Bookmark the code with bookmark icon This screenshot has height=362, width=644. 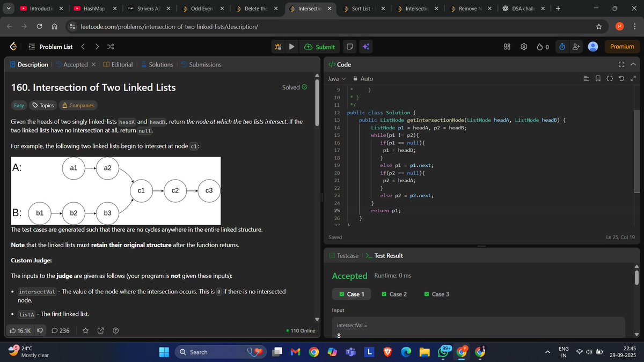click(x=598, y=79)
